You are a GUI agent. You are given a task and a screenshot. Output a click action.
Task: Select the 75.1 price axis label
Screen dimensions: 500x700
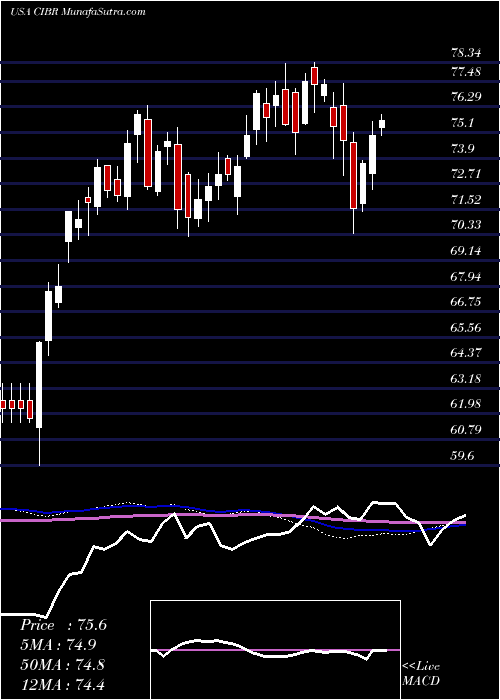[462, 123]
